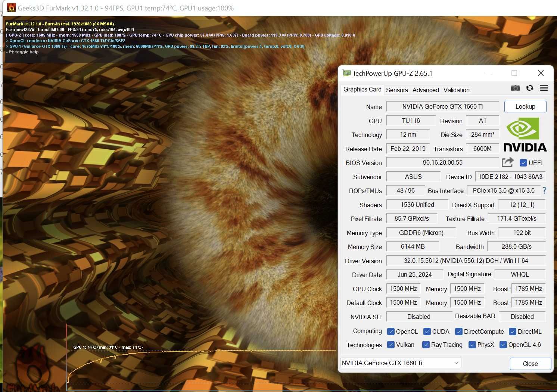The image size is (557, 392).
Task: Click the WHQL digital signature value
Action: (x=520, y=274)
